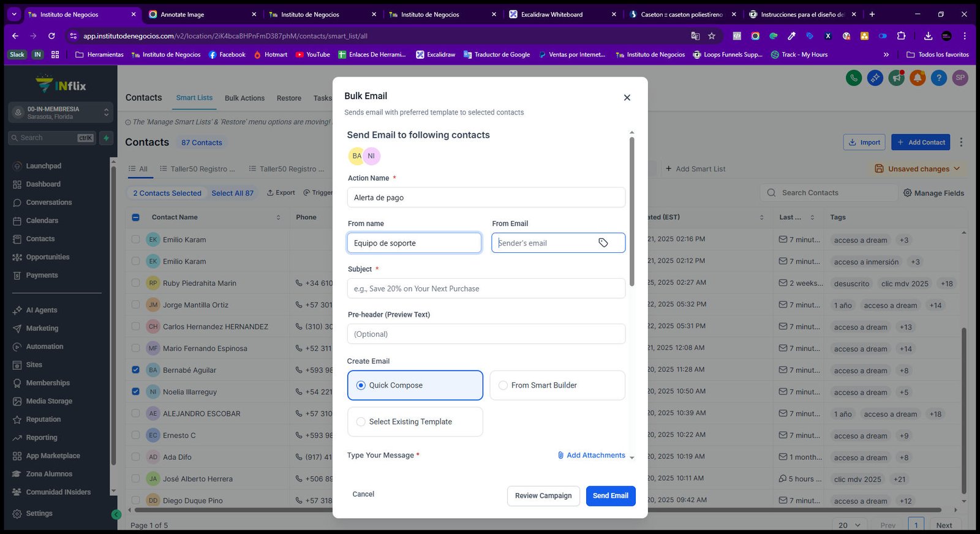Choose Select Existing Template option

pos(415,422)
